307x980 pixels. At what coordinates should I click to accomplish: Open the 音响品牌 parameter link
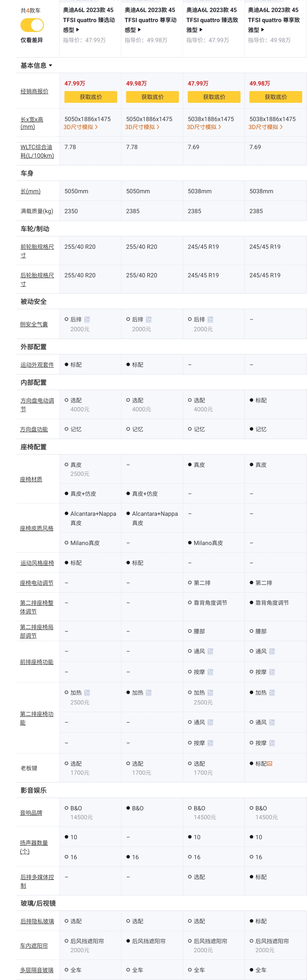pos(31,813)
